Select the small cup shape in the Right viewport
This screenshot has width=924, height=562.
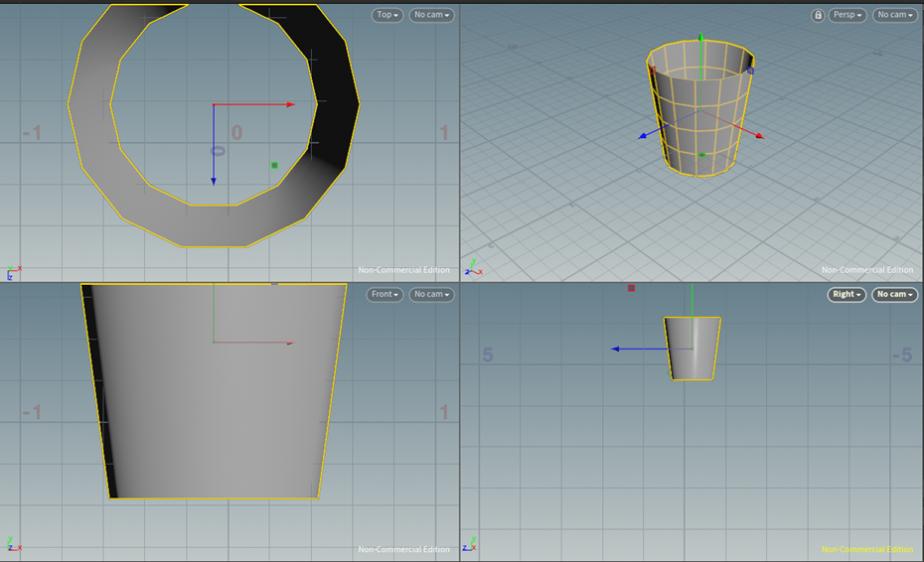pyautogui.click(x=692, y=349)
